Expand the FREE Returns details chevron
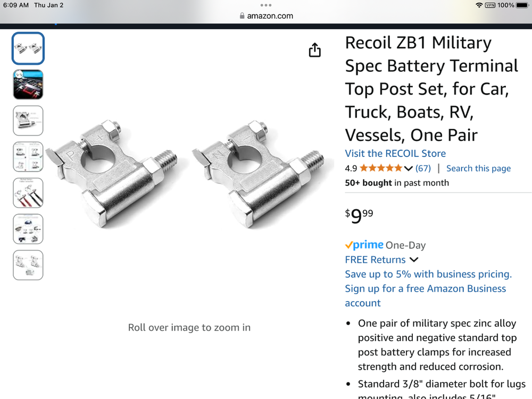The image size is (532, 399). pos(414,260)
